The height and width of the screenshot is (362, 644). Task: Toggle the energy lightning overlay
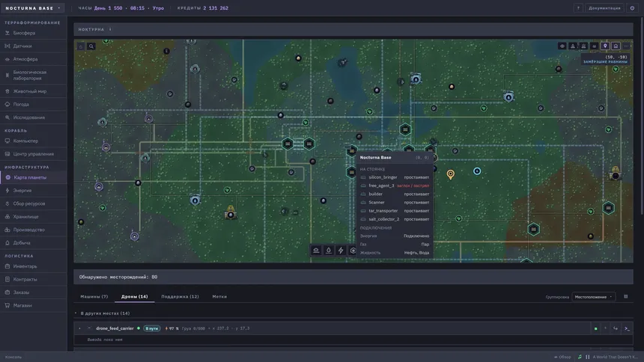coord(341,251)
